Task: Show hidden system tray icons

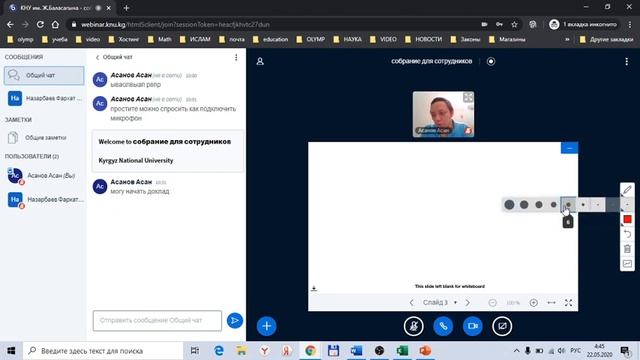Action: coord(516,351)
